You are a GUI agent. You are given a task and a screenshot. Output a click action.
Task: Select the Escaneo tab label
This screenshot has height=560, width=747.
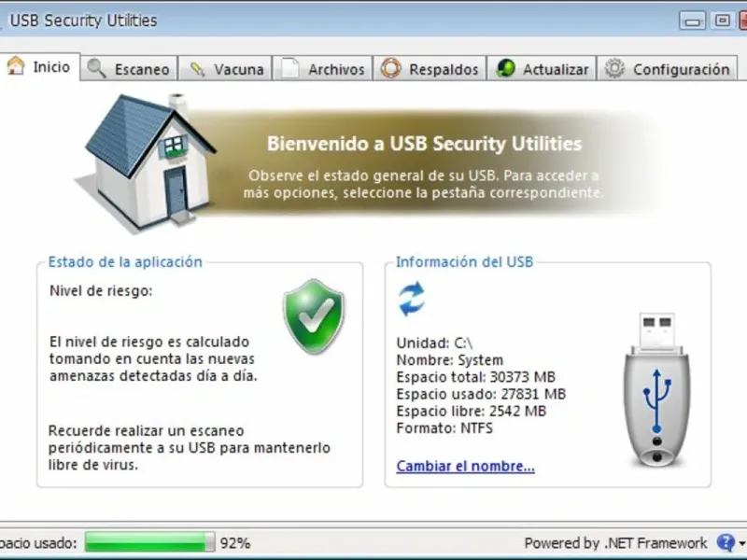point(142,69)
